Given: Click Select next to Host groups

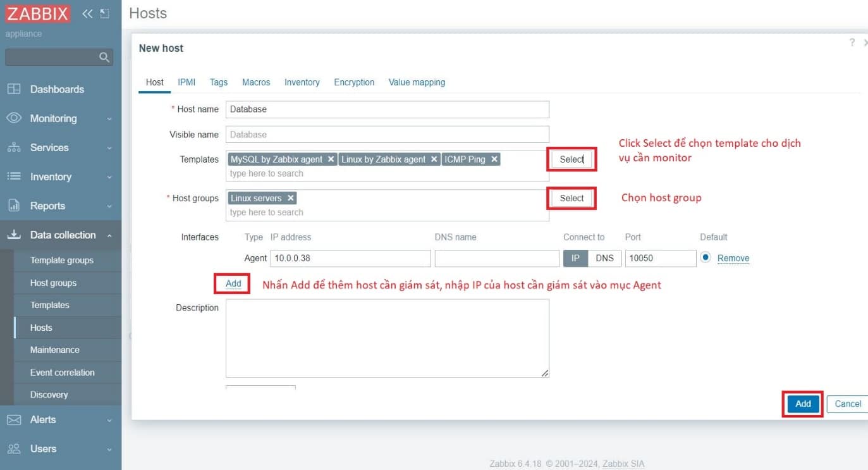Looking at the screenshot, I should click(572, 198).
